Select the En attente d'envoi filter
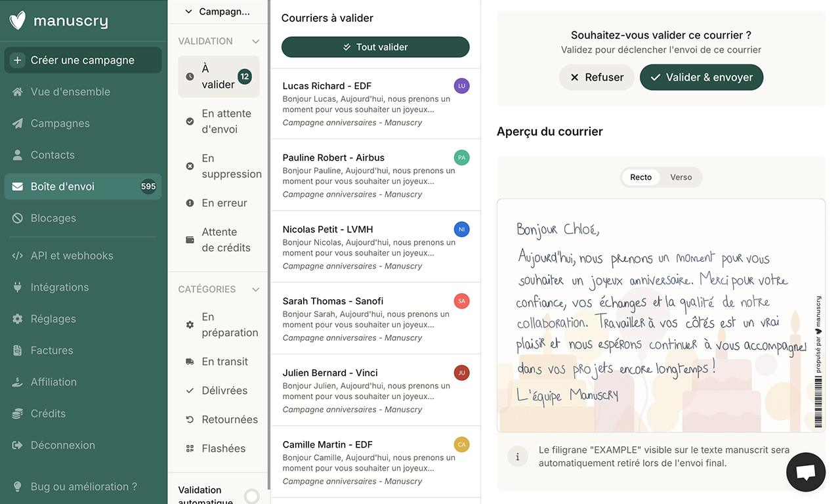The image size is (840, 504). (226, 121)
